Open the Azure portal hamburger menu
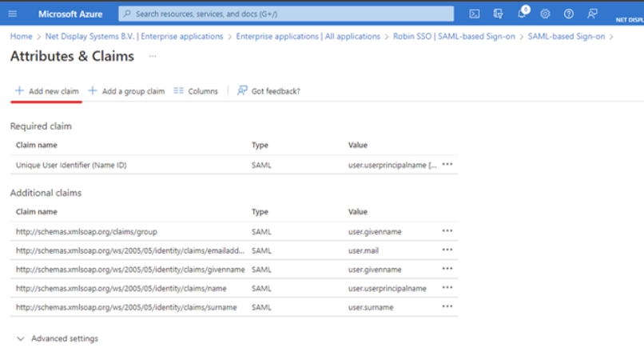Image resolution: width=644 pixels, height=364 pixels. (12, 14)
